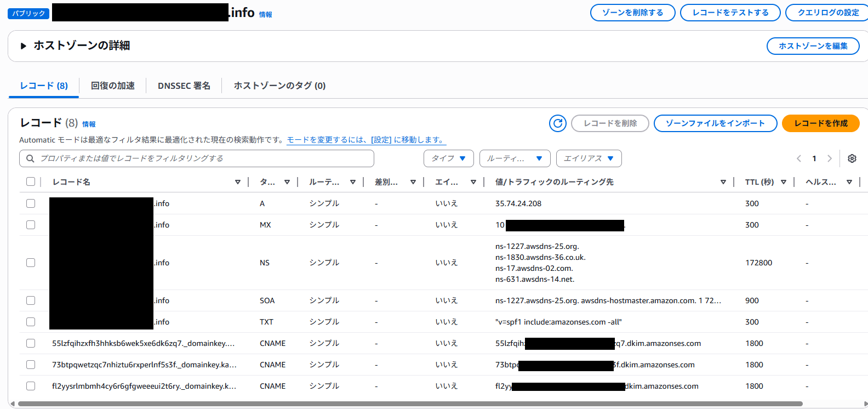
Task: Select the checkbox for the MX record
Action: tap(31, 225)
